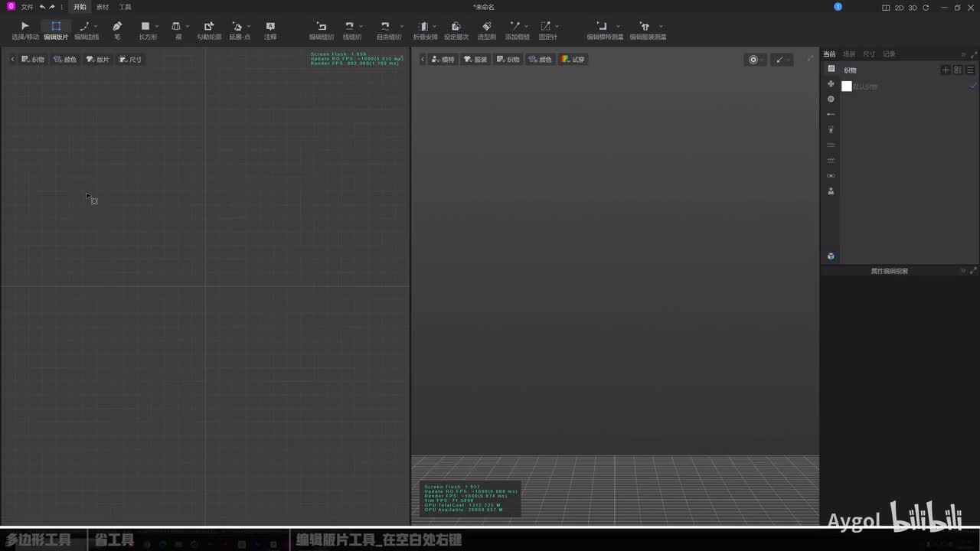The height and width of the screenshot is (551, 980).
Task: Click the redo arrow in title bar
Action: 52,7
